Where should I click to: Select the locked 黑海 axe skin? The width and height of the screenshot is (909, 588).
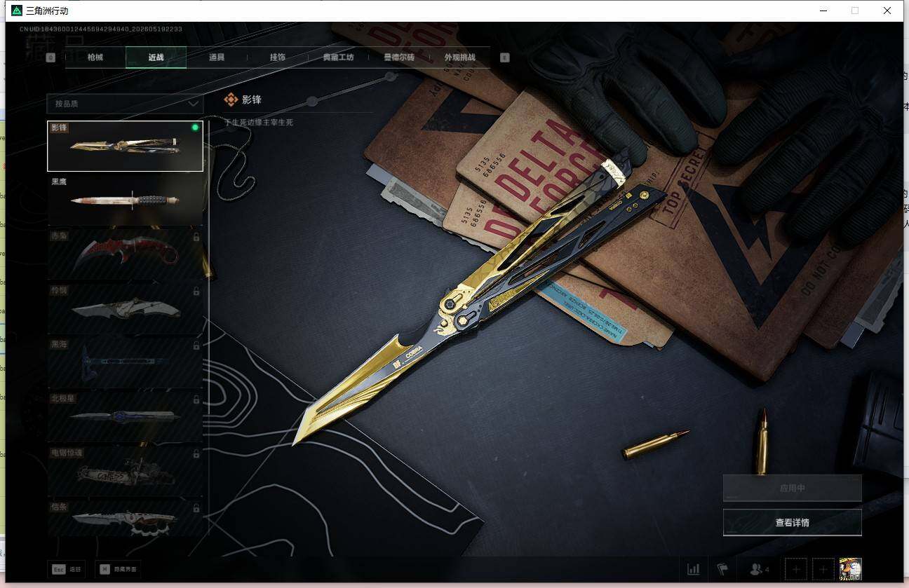125,362
